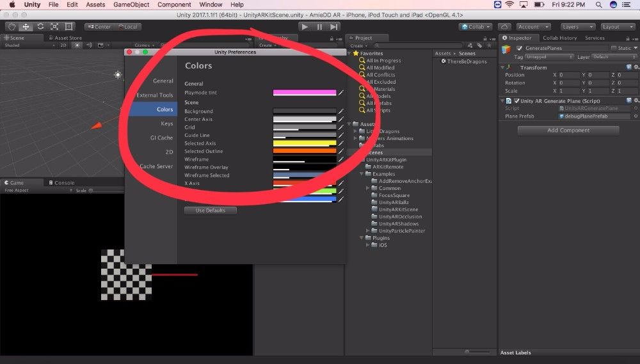
Task: Toggle Scene view lighting sun icon
Action: (x=77, y=45)
